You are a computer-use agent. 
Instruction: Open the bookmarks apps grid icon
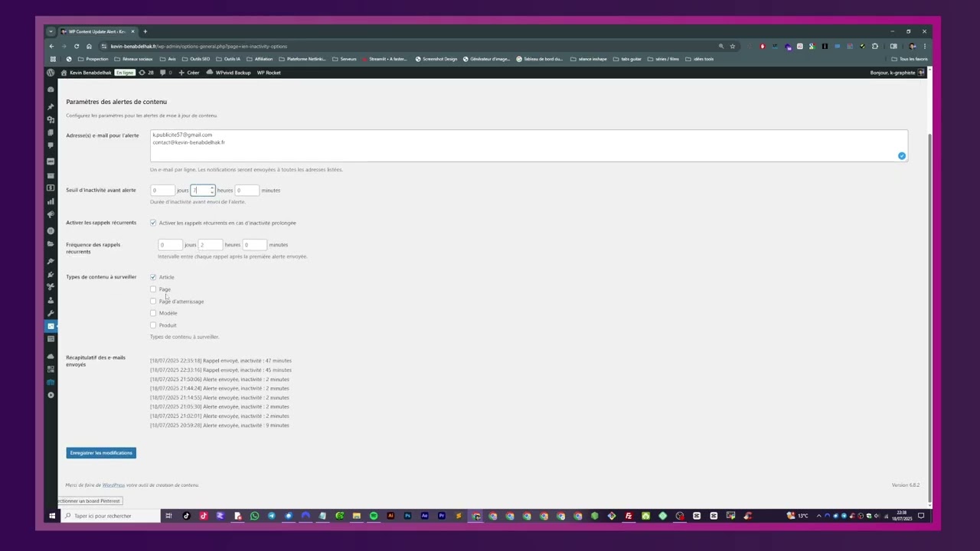point(53,59)
